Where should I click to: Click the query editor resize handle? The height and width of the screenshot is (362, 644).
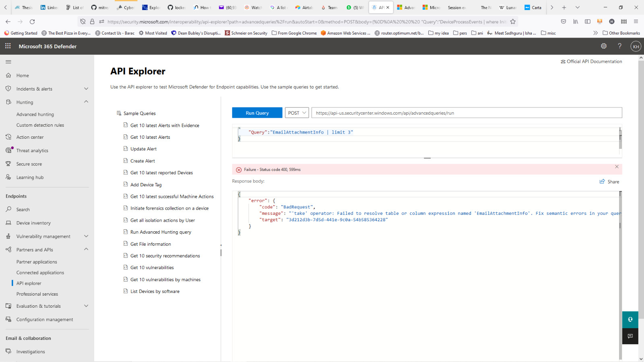point(427,158)
